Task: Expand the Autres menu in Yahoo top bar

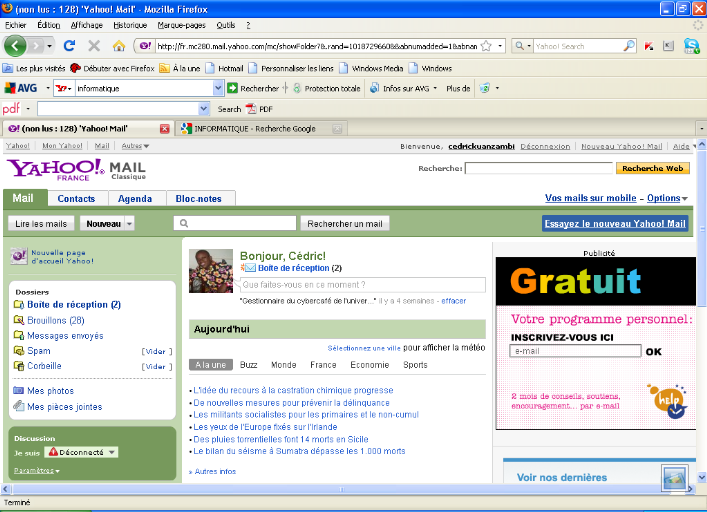Action: pyautogui.click(x=135, y=146)
